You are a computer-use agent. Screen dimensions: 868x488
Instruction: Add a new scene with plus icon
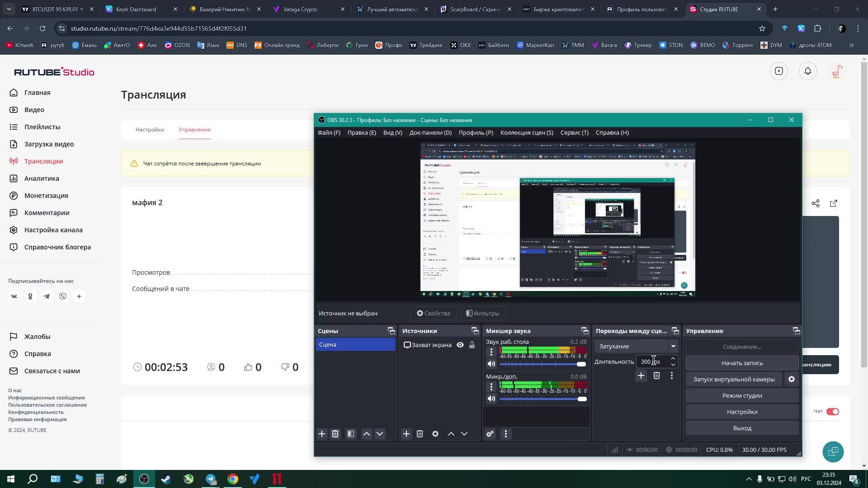(x=322, y=434)
